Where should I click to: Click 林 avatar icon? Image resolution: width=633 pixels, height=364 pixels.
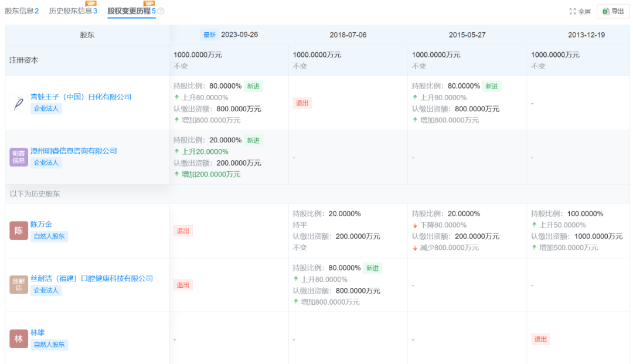click(x=19, y=339)
